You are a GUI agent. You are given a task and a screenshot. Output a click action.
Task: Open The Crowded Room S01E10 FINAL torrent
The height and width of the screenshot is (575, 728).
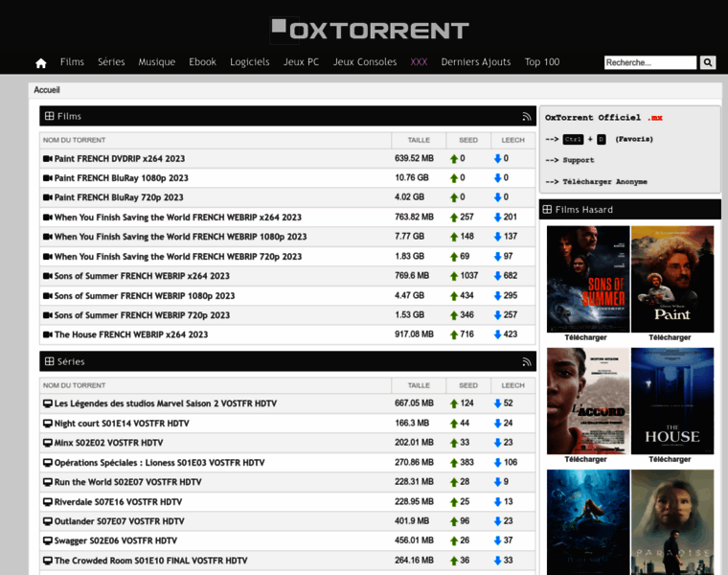(x=151, y=560)
